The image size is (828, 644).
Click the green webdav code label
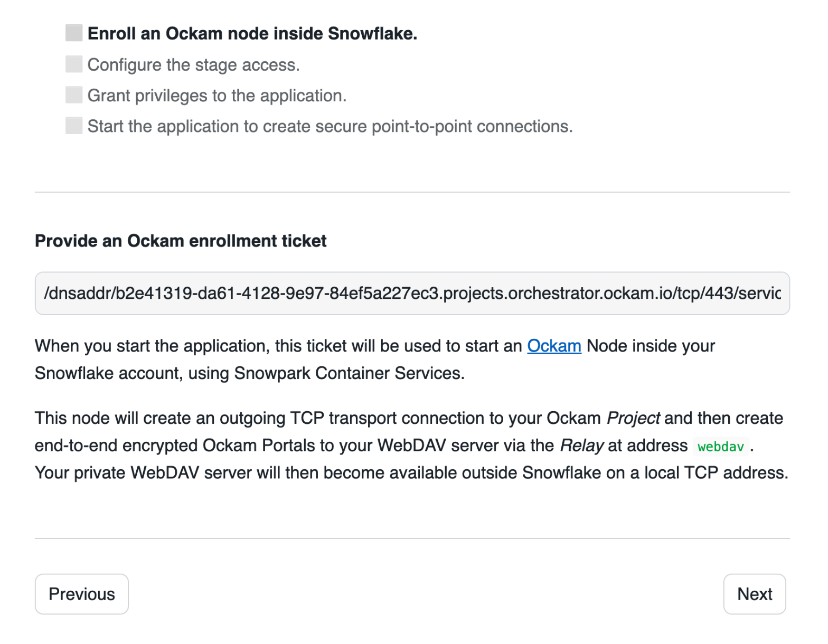[x=720, y=447]
